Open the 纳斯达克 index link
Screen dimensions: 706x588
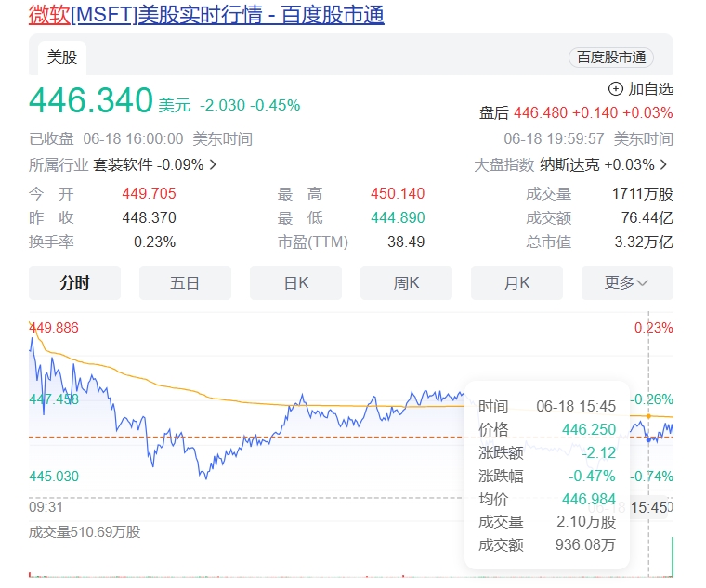pos(569,164)
